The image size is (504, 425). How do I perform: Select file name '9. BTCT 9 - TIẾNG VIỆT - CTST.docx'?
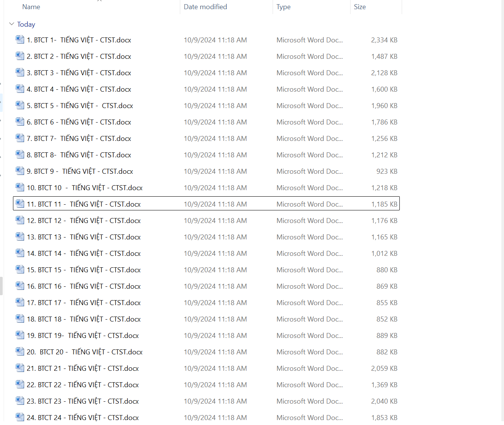pyautogui.click(x=80, y=171)
